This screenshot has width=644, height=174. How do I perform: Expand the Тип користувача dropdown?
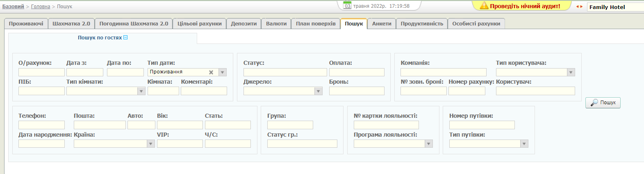(x=571, y=72)
